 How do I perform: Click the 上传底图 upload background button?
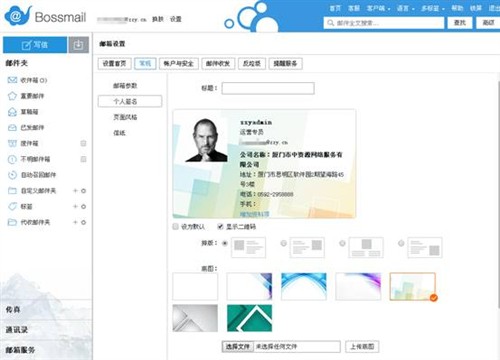[x=362, y=347]
